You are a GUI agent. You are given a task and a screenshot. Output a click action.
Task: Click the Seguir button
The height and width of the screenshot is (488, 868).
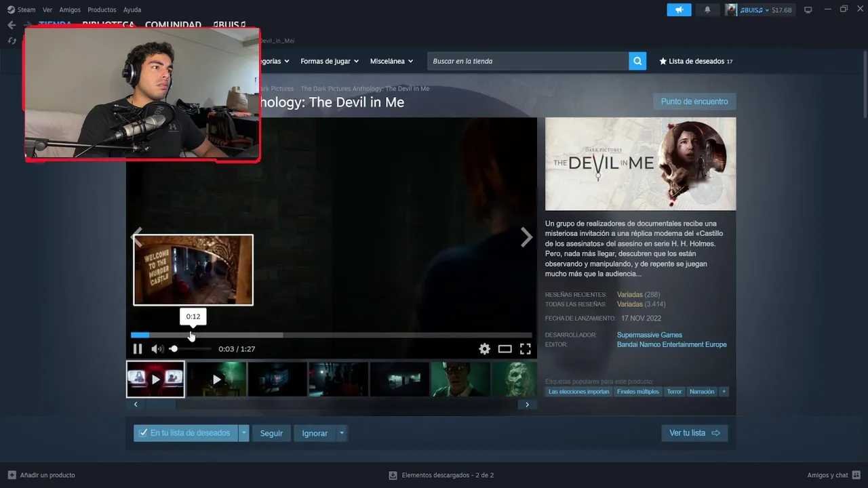(x=271, y=433)
